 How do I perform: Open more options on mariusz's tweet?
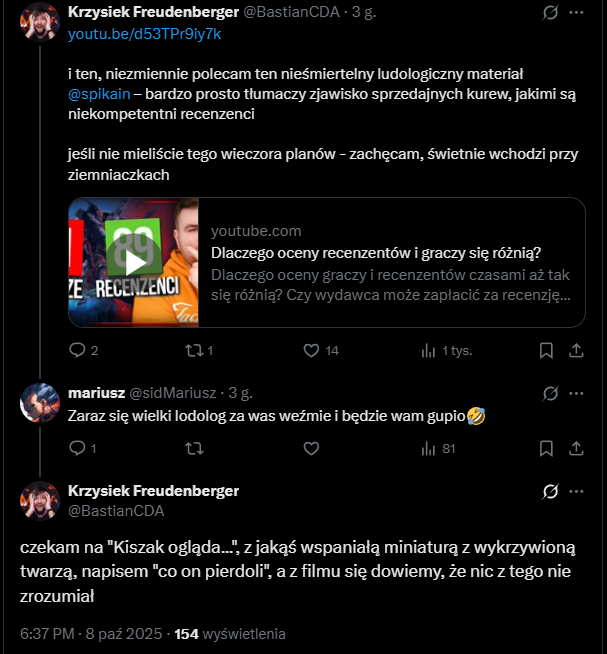click(x=576, y=393)
